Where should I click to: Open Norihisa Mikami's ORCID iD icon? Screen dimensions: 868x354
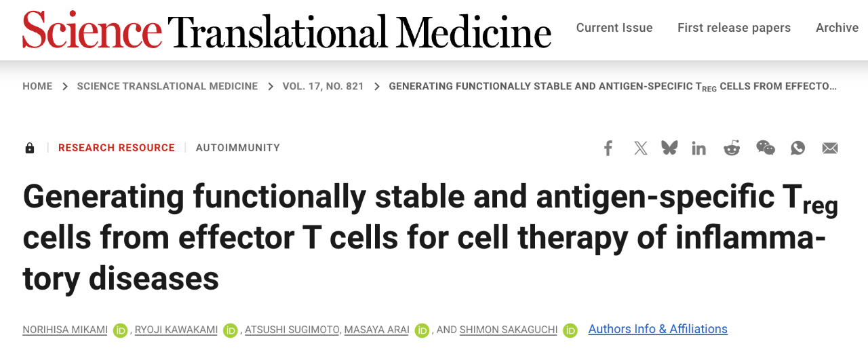[x=121, y=330]
